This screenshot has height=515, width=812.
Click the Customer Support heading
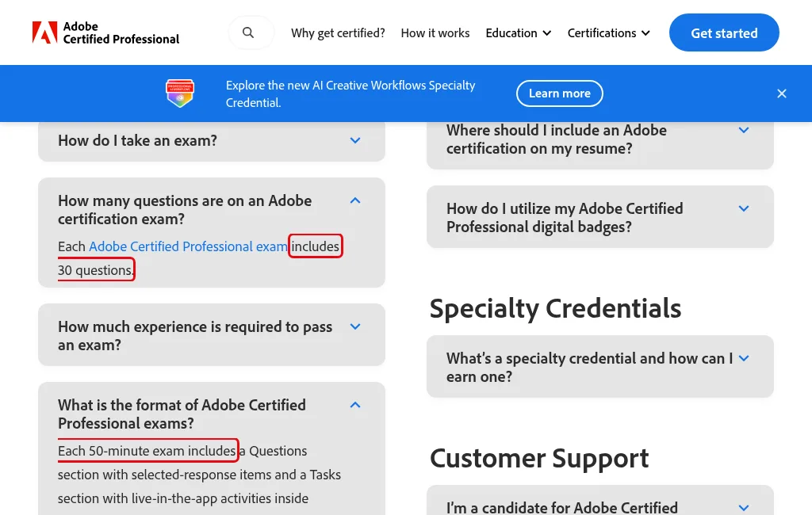tap(539, 458)
